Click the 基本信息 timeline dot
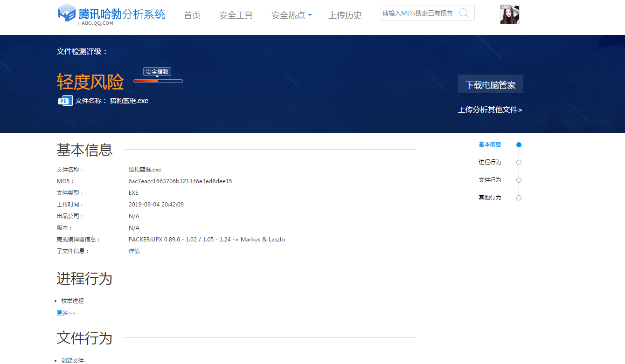Screen dimensions: 625x364 pyautogui.click(x=519, y=145)
